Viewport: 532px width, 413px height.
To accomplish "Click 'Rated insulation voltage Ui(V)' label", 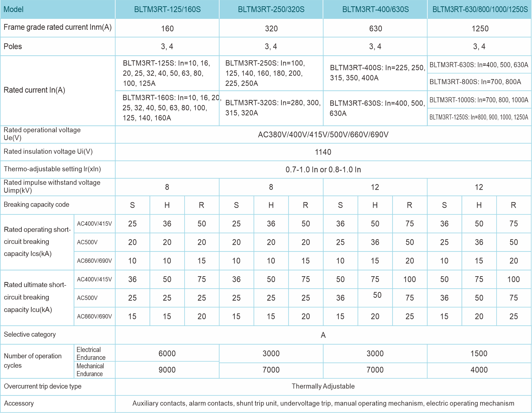I will [48, 151].
